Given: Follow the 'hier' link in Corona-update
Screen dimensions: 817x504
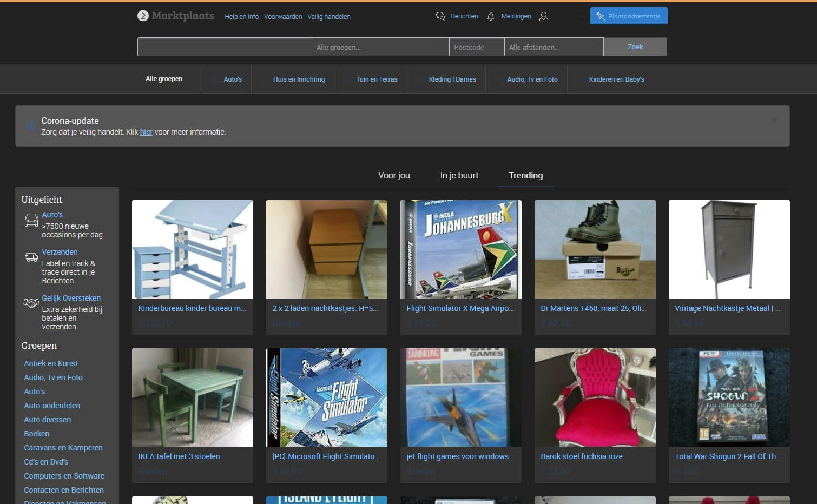Looking at the screenshot, I should click(146, 132).
